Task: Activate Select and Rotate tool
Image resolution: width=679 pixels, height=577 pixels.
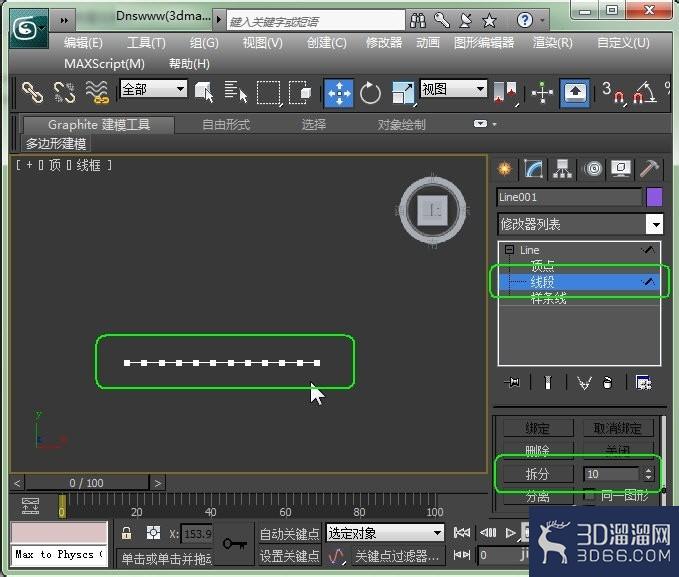Action: pyautogui.click(x=370, y=93)
